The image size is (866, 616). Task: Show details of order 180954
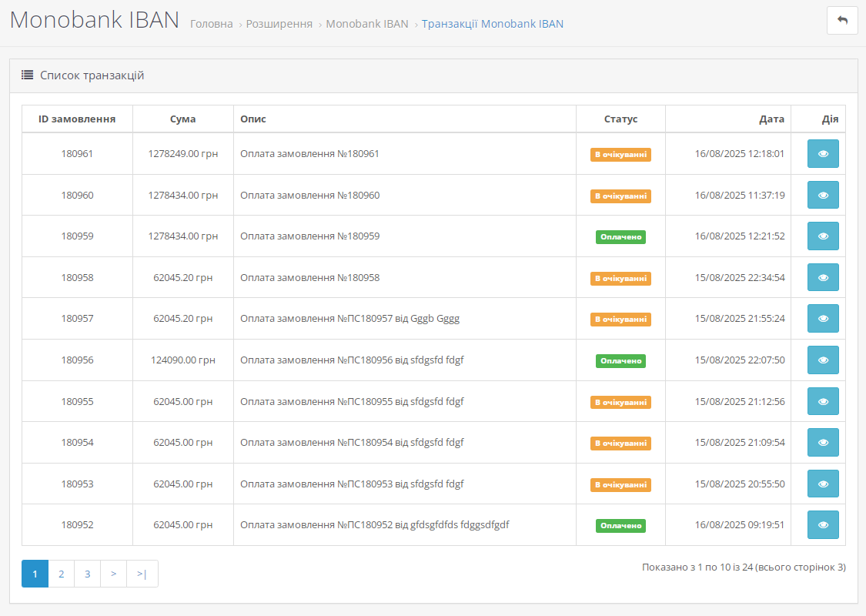pos(823,442)
